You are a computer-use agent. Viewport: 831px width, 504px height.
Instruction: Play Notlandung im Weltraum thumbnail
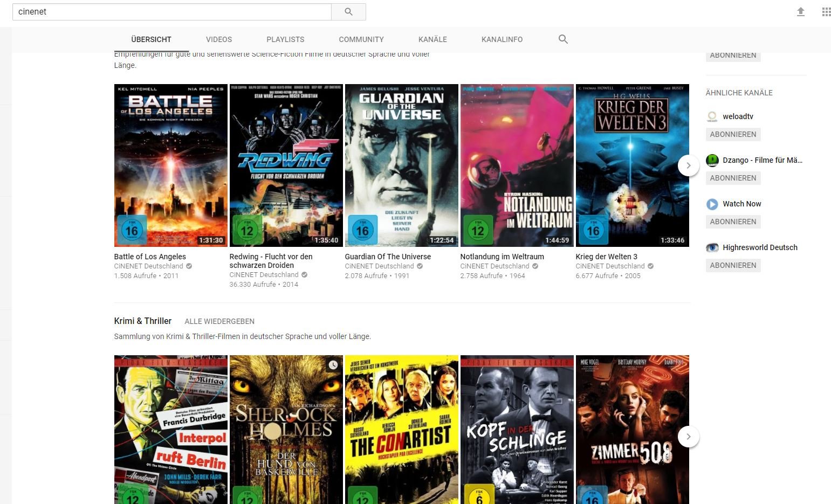click(x=517, y=165)
